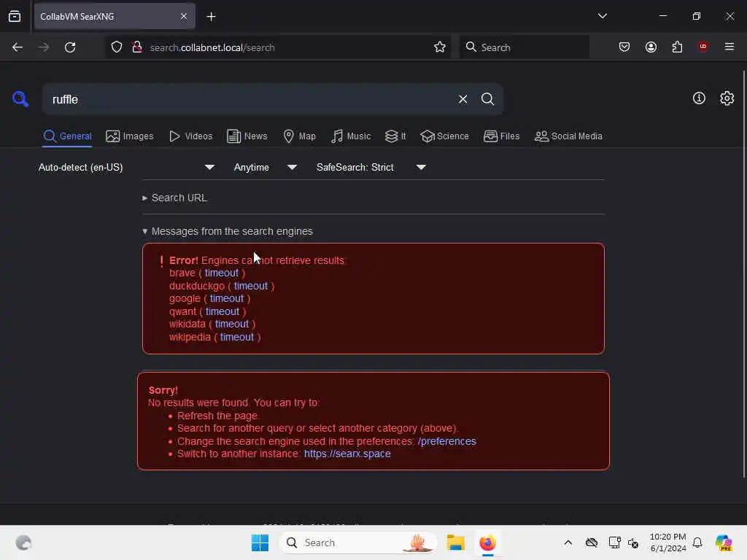Close the CollabVM SearXNG tab

click(x=184, y=17)
